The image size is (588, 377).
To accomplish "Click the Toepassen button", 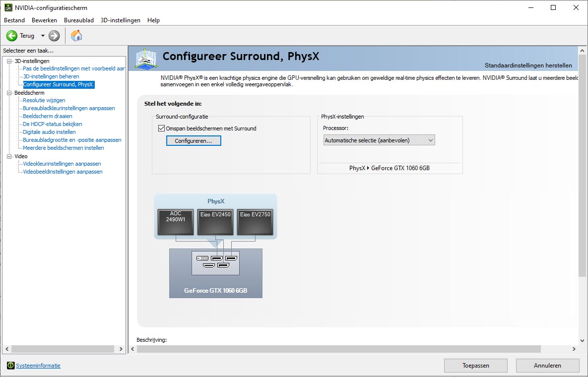I will (x=475, y=366).
